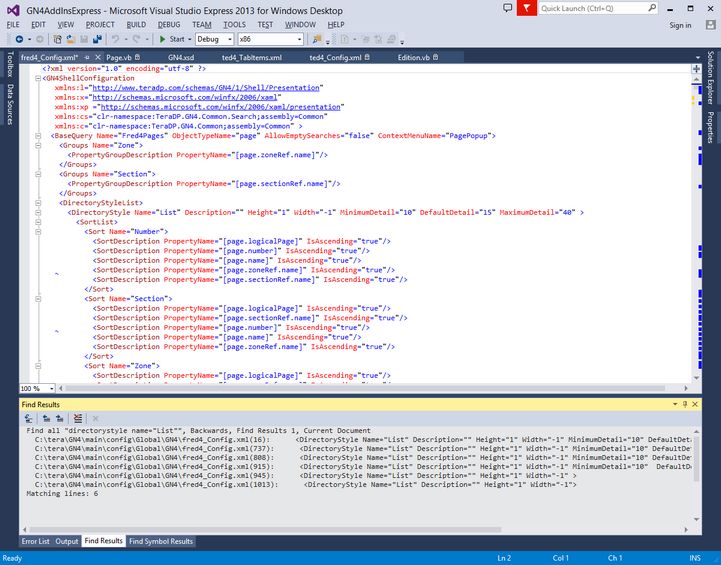Click the Clear All icon in Find Results
Screen dimensions: 721x565
(78, 418)
